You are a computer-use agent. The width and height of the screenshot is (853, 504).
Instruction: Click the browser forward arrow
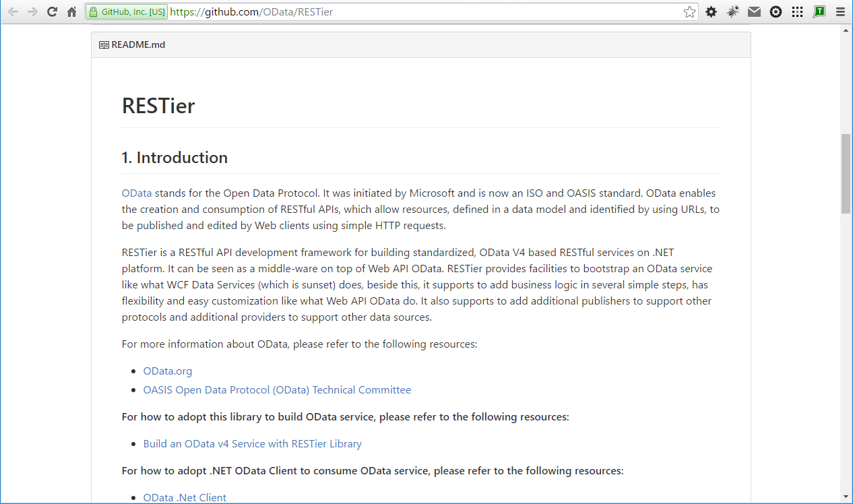(x=32, y=12)
